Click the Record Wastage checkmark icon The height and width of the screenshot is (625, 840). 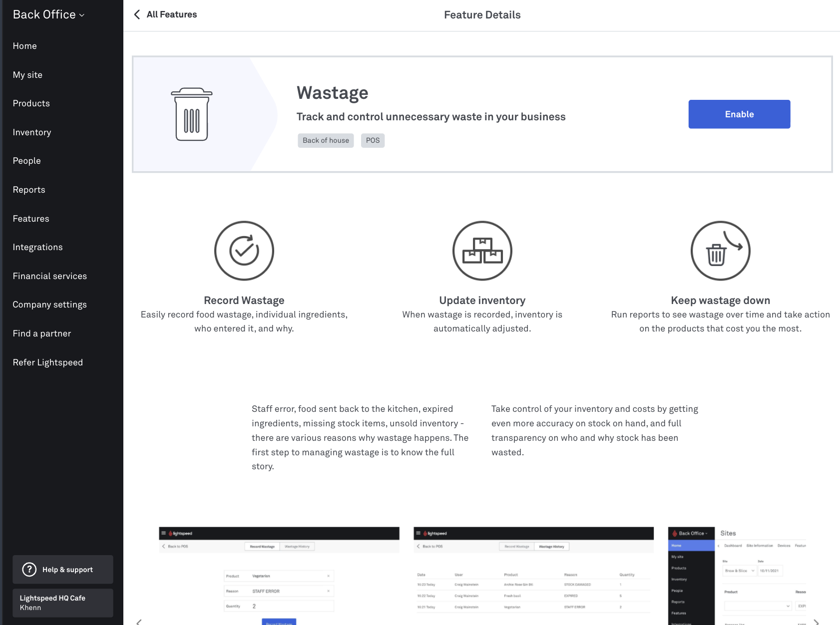click(244, 251)
